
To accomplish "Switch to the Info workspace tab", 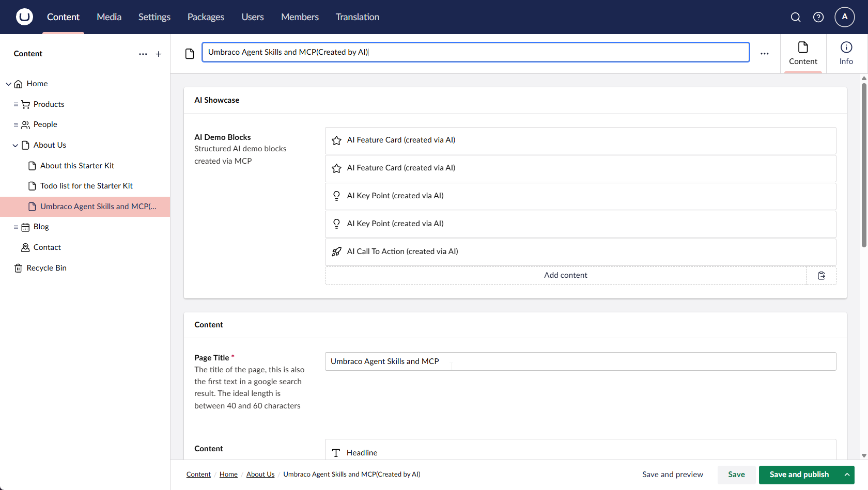I will click(x=846, y=54).
